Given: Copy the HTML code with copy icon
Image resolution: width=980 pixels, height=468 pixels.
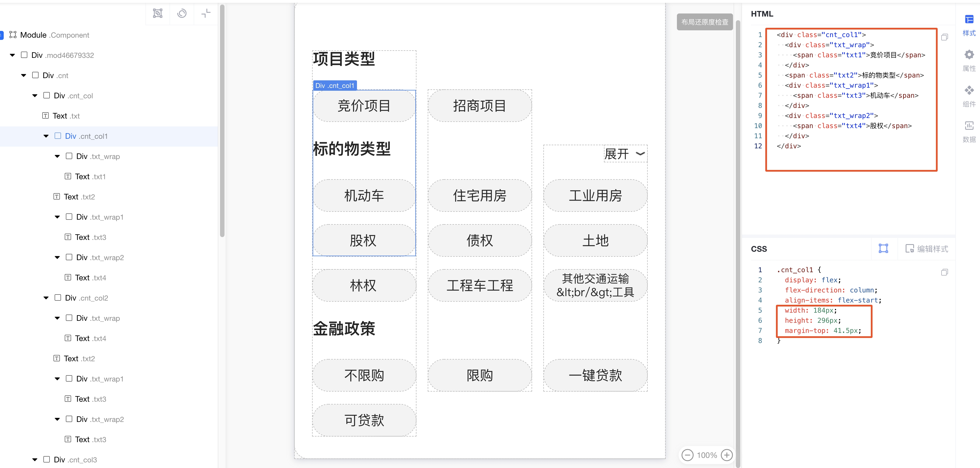Looking at the screenshot, I should [x=944, y=37].
